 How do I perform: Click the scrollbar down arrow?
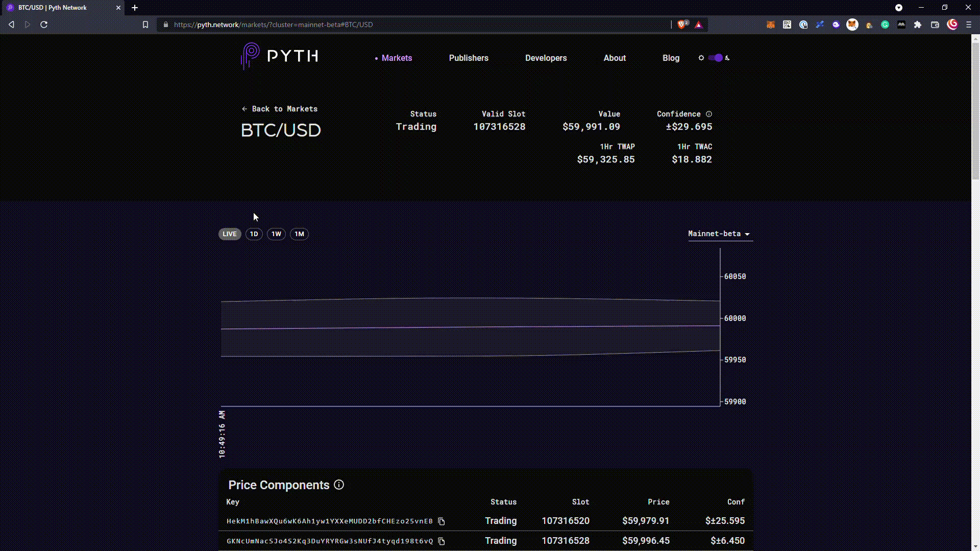tap(975, 546)
